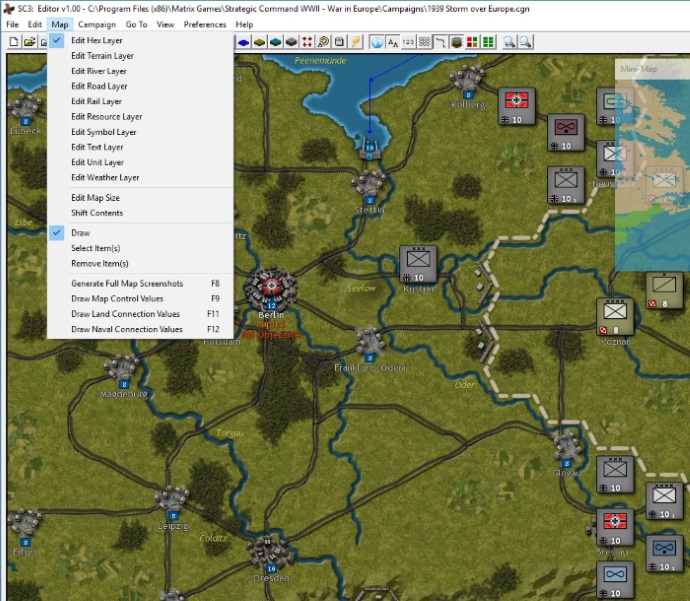
Task: Click the Polish army unit at Poznan
Action: [x=615, y=317]
